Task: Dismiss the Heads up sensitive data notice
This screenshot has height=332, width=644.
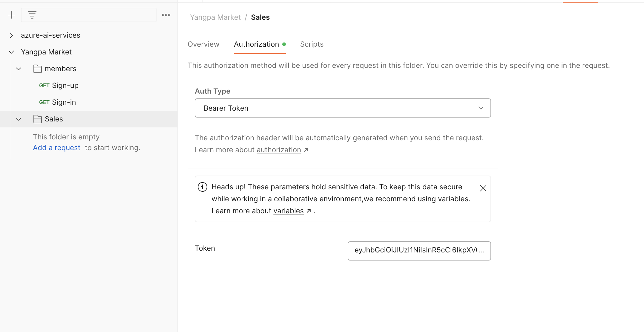Action: (483, 188)
